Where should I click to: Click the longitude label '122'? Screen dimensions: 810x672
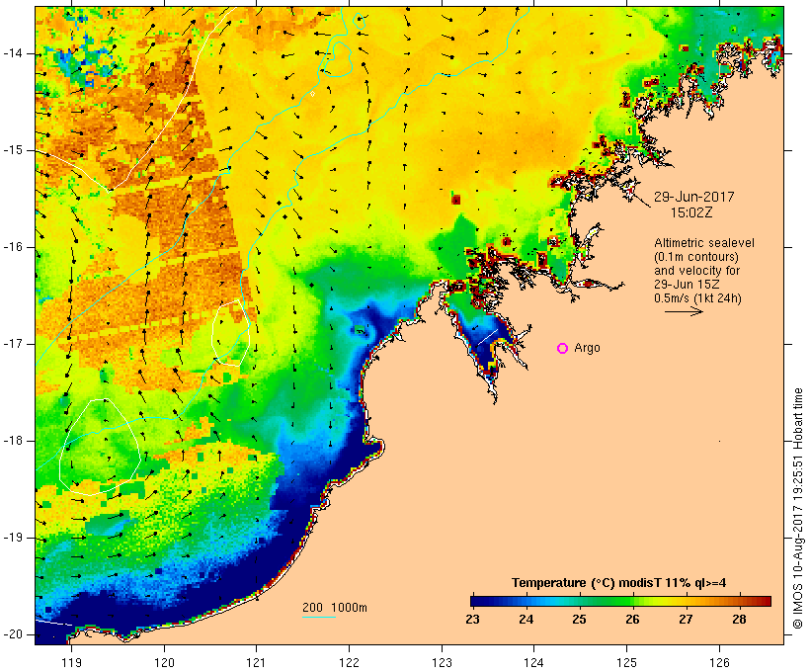(349, 663)
